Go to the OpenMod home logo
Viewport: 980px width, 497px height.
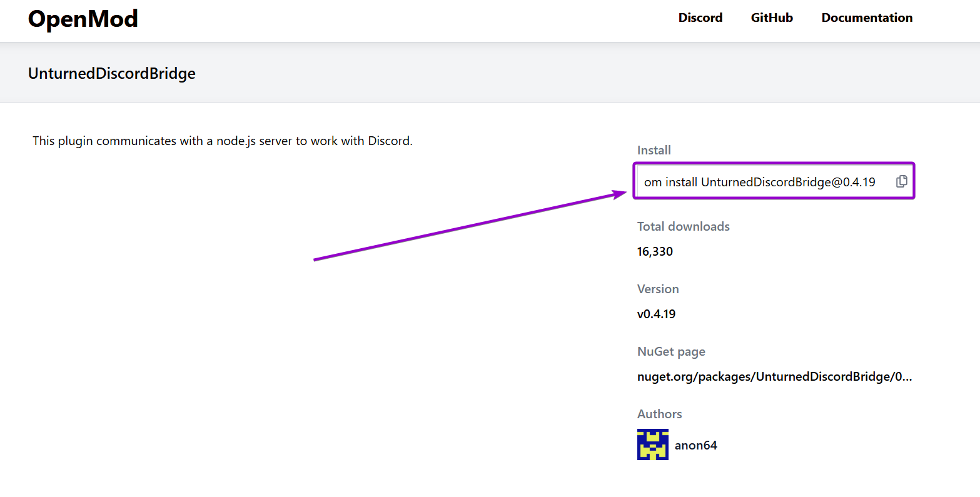[x=83, y=19]
